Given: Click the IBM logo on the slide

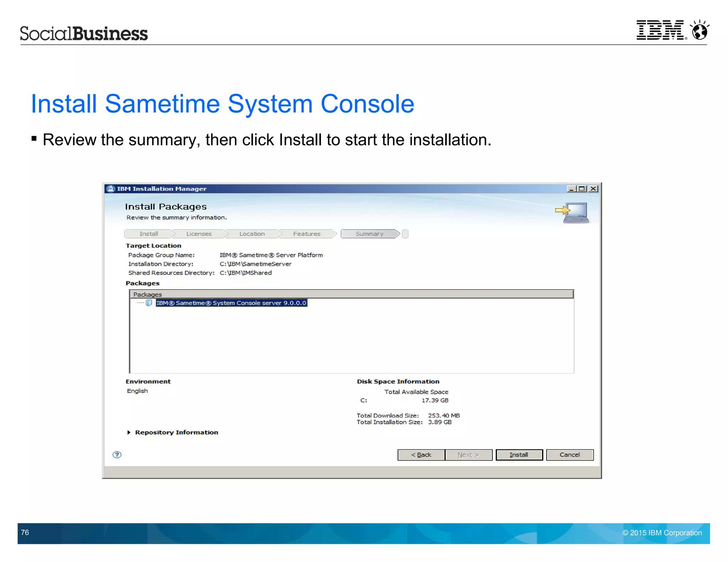Looking at the screenshot, I should point(662,30).
